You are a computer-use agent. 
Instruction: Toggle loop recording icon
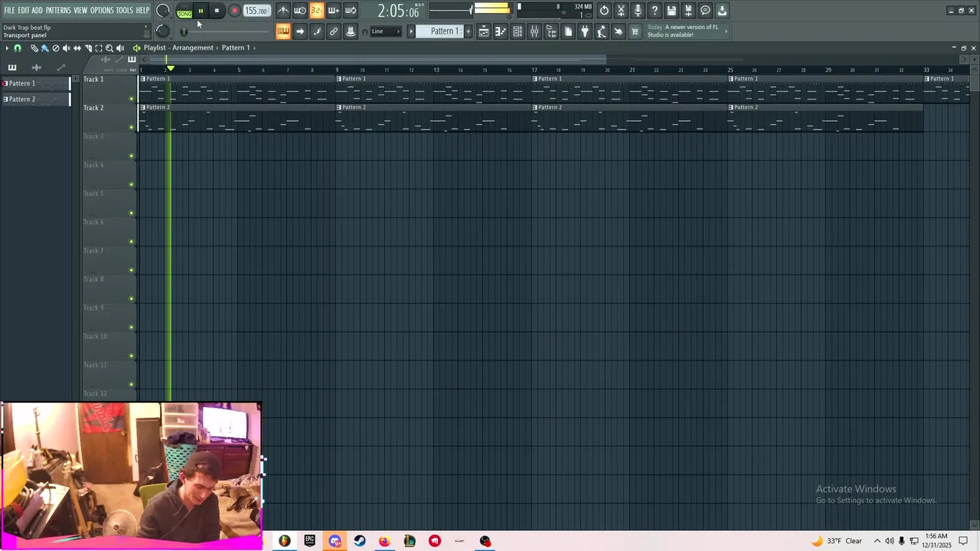point(350,11)
